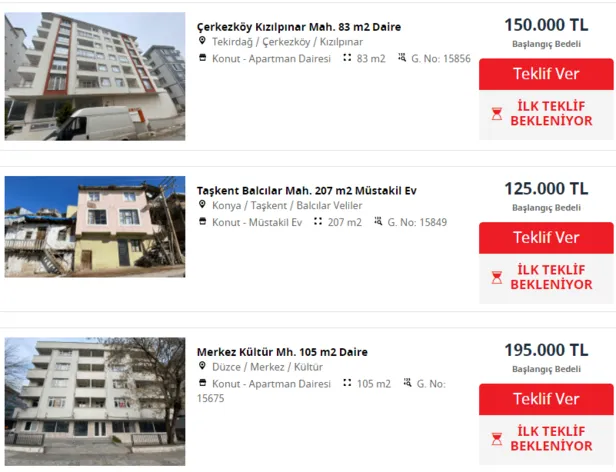
Task: Click the area icon beside 105 m2
Action: click(x=347, y=383)
